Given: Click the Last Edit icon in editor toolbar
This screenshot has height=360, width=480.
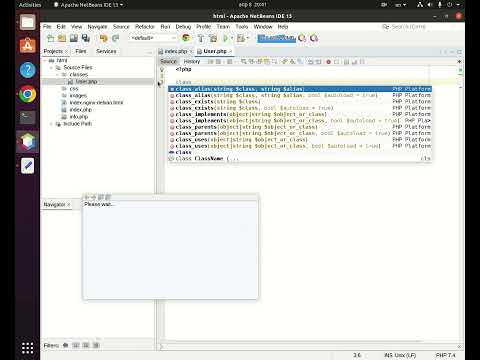Looking at the screenshot, I should 210,62.
